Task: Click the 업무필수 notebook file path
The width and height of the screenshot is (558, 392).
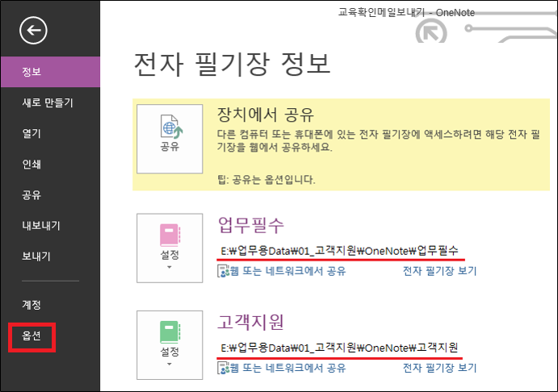Action: (339, 251)
